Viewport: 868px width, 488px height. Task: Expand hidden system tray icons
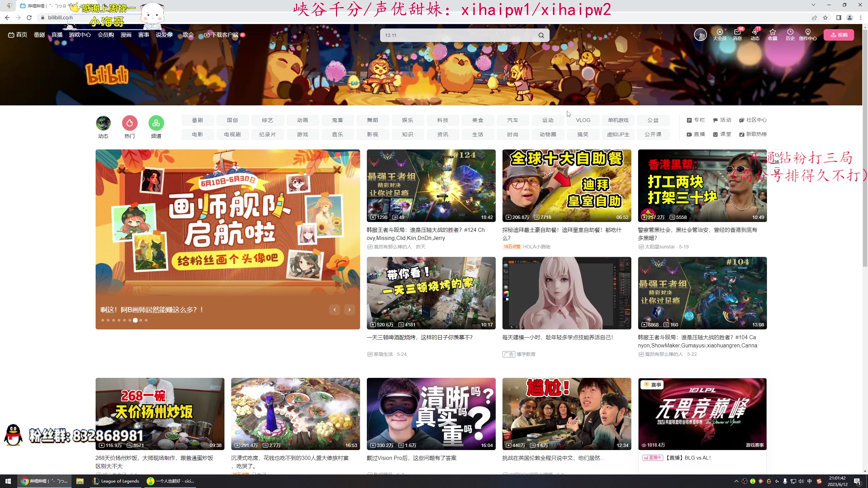(736, 481)
